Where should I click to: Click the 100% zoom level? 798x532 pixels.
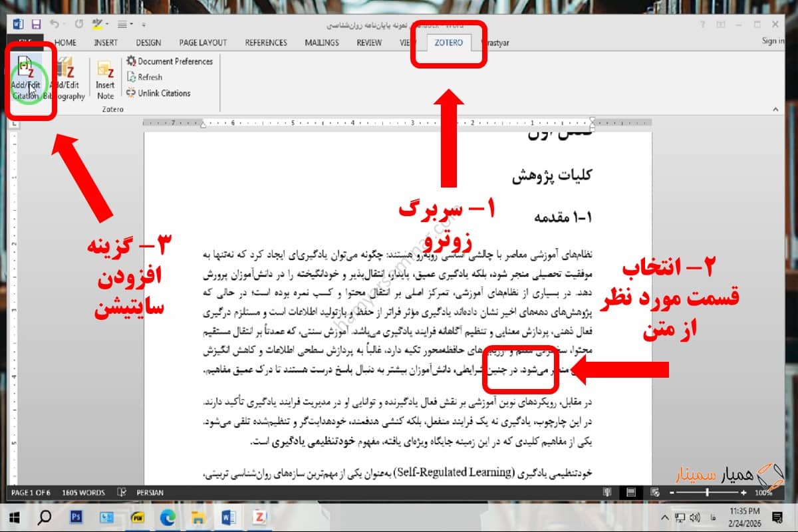tap(763, 493)
